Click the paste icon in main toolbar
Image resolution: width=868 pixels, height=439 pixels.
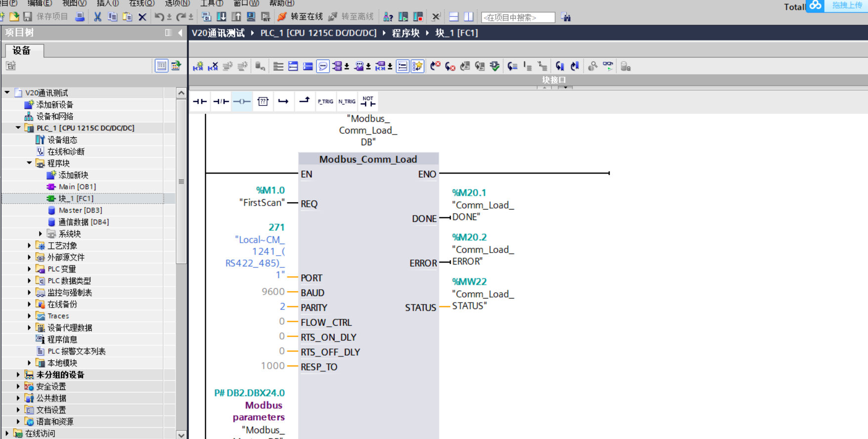click(x=127, y=17)
